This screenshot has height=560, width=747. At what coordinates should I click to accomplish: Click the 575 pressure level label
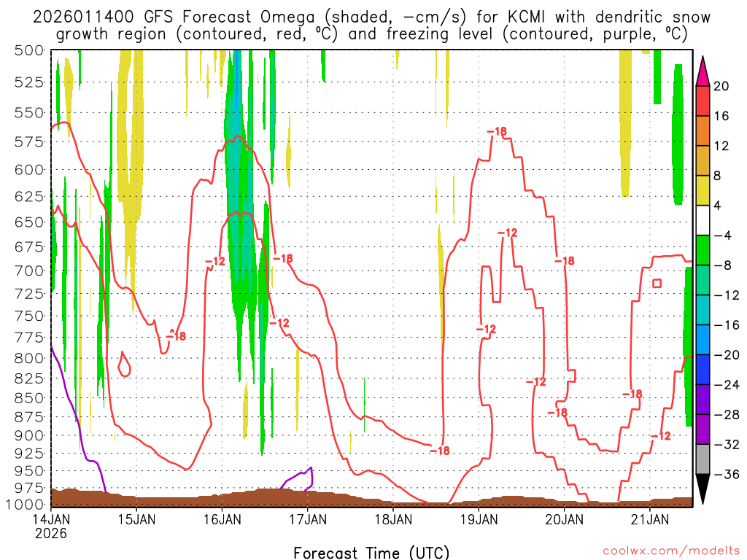pos(29,142)
